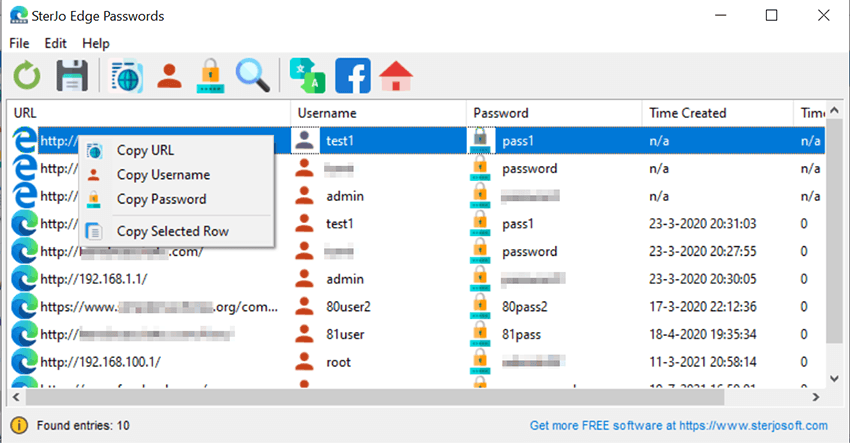This screenshot has width=850, height=443.
Task: Click the vertical scrollbar up arrow
Action: [834, 111]
